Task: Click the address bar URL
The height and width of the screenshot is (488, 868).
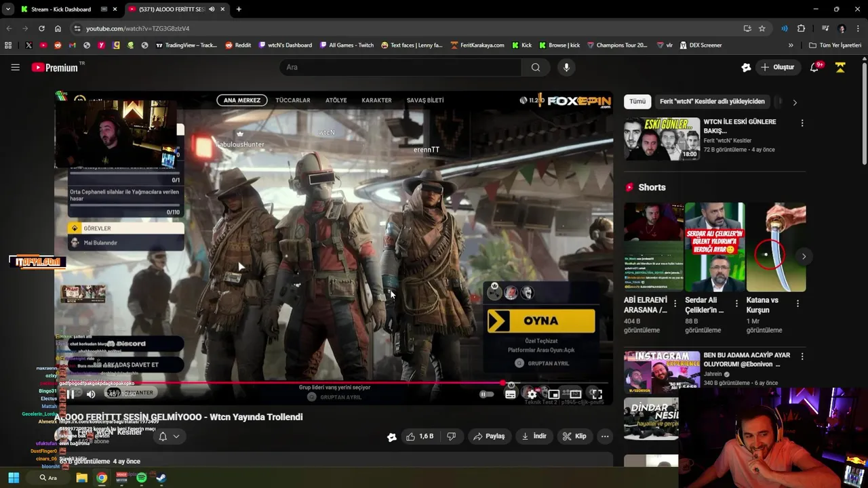Action: coord(138,28)
